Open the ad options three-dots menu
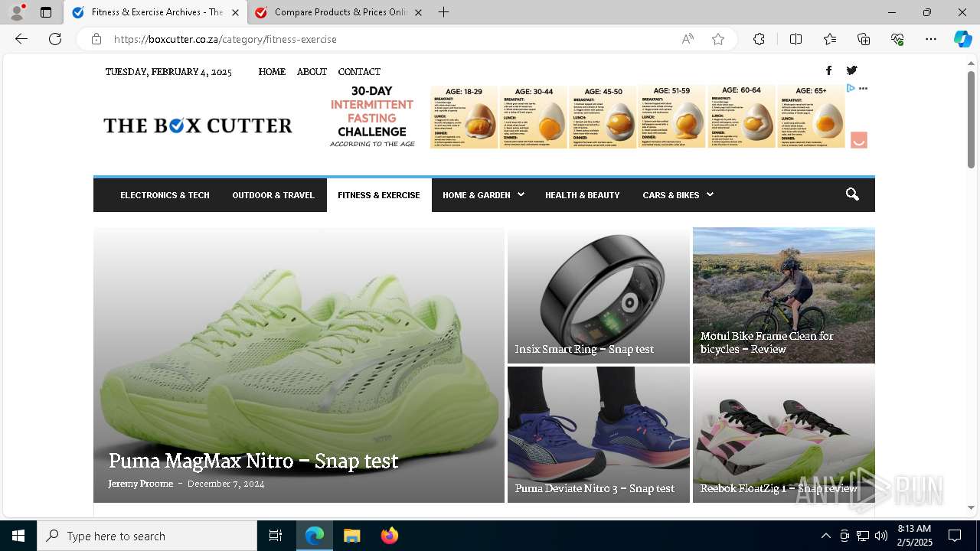The width and height of the screenshot is (980, 551). [864, 89]
